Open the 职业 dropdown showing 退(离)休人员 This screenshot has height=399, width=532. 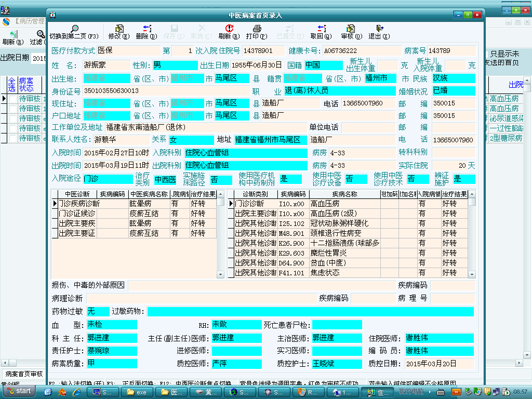coord(340,90)
